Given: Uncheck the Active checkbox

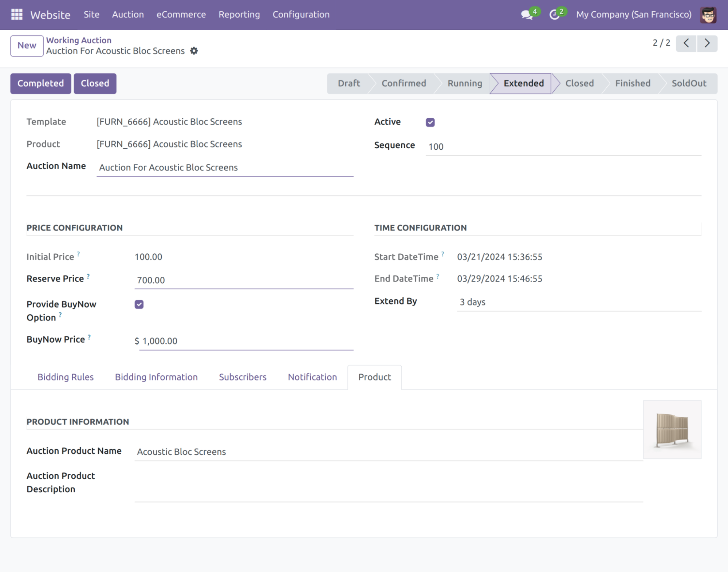Looking at the screenshot, I should tap(430, 122).
